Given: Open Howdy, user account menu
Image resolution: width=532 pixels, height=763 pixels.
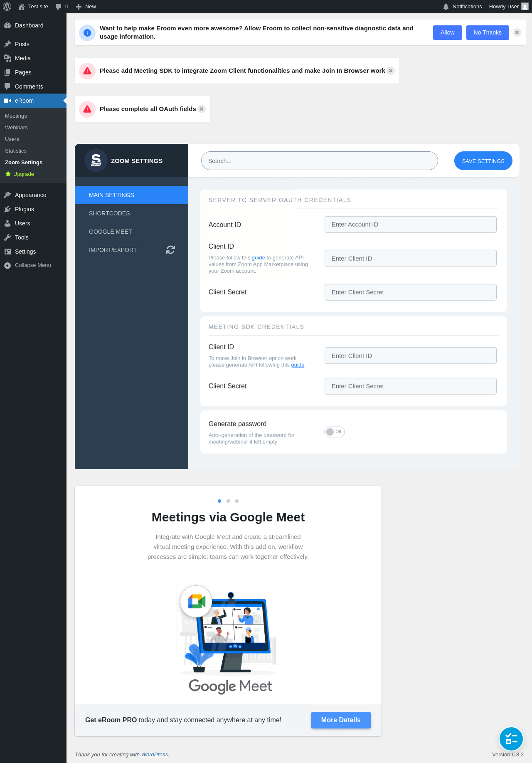Looking at the screenshot, I should (x=508, y=7).
